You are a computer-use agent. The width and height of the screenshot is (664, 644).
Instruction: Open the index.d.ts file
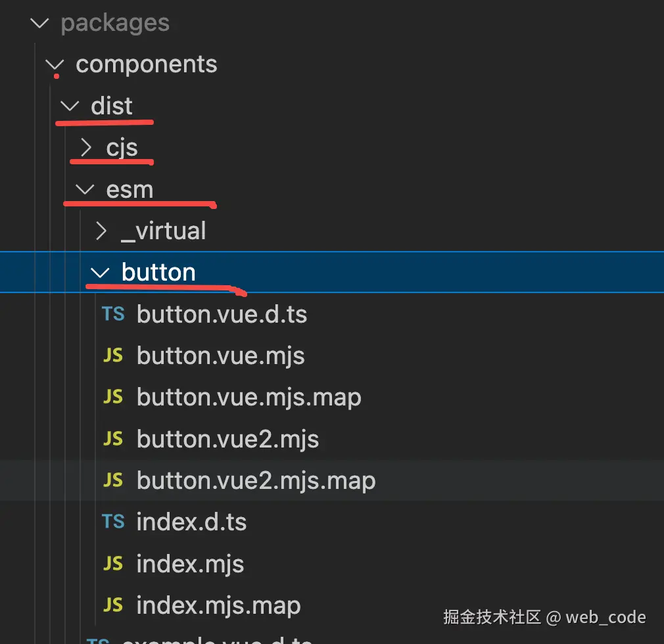[x=191, y=522]
